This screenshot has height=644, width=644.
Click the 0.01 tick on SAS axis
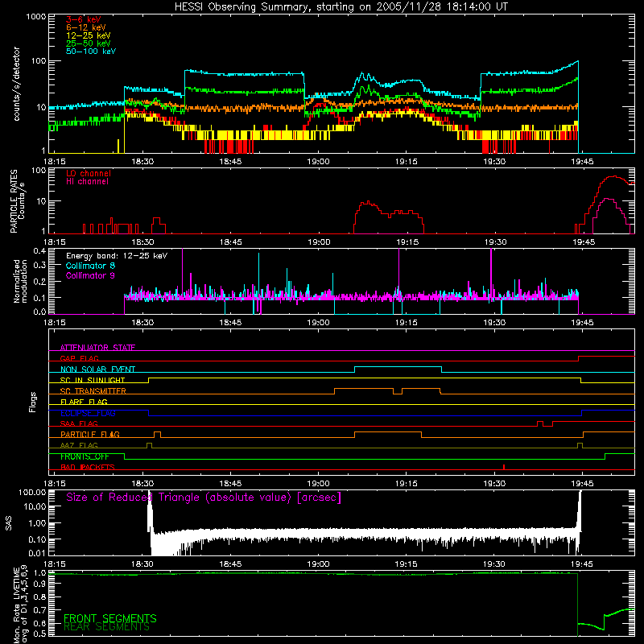click(36, 553)
